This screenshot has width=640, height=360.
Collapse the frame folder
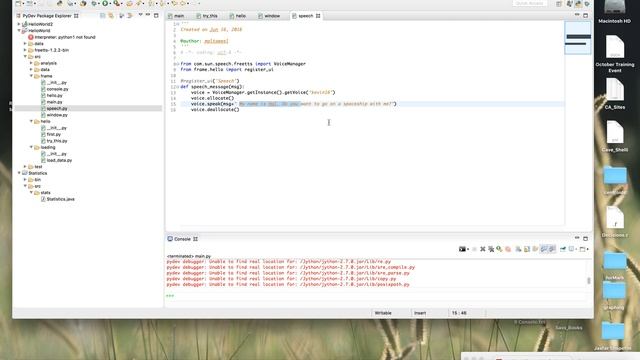tap(31, 76)
